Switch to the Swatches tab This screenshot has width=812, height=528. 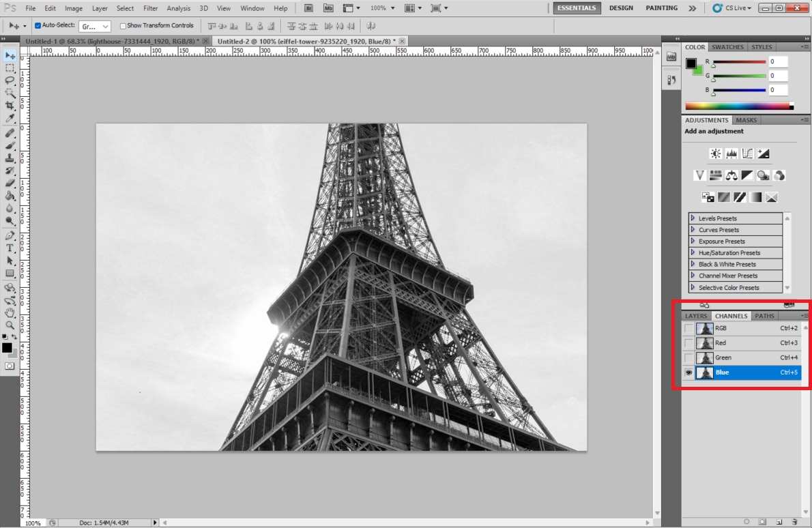(x=727, y=47)
